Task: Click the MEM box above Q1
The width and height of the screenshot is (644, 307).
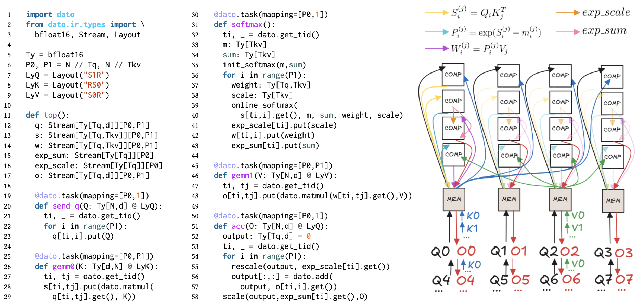Action: pyautogui.click(x=509, y=199)
